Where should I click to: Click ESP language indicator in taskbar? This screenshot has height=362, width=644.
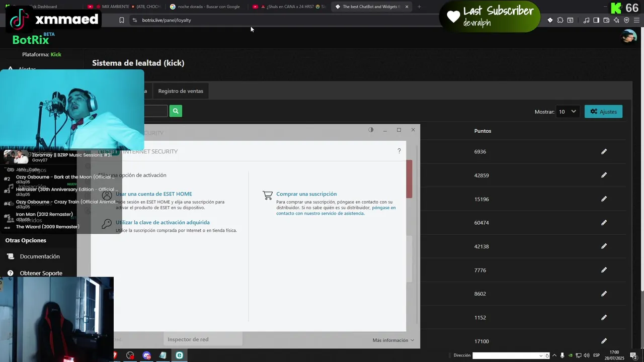point(596,355)
